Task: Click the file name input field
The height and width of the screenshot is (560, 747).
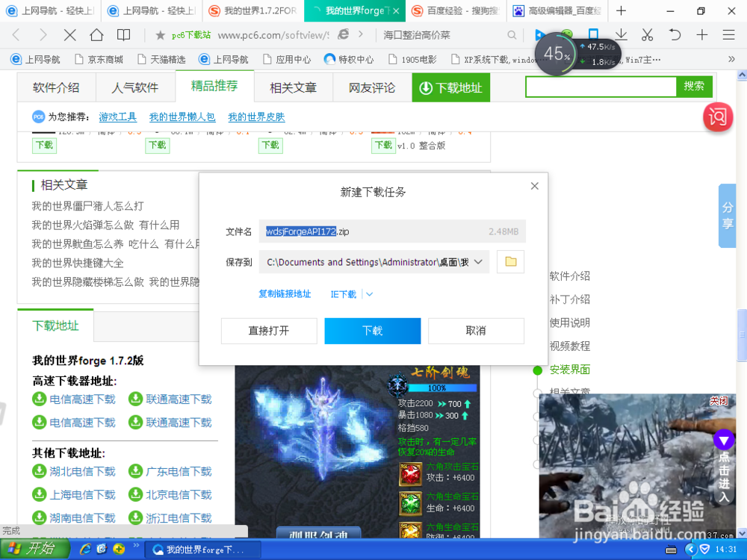Action: pos(392,231)
